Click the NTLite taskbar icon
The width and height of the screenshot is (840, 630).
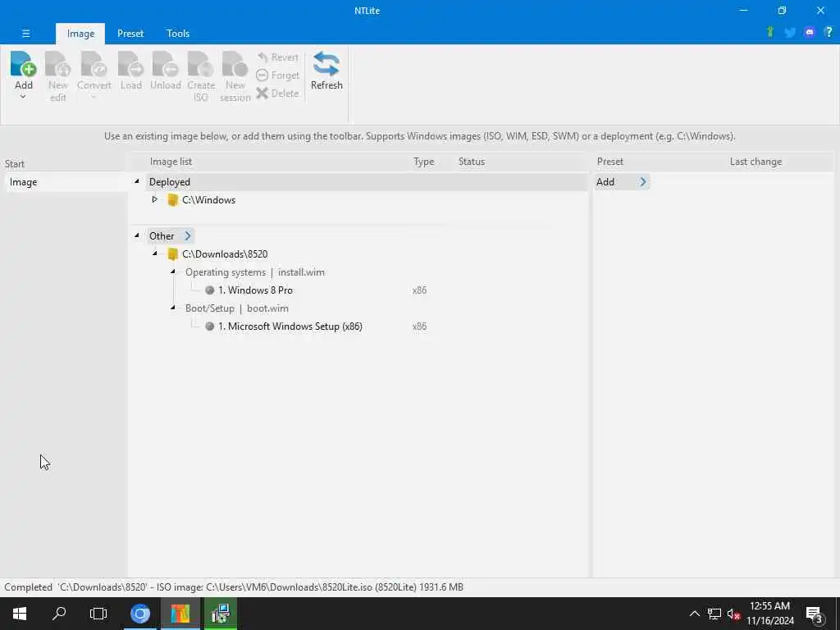pyautogui.click(x=180, y=614)
